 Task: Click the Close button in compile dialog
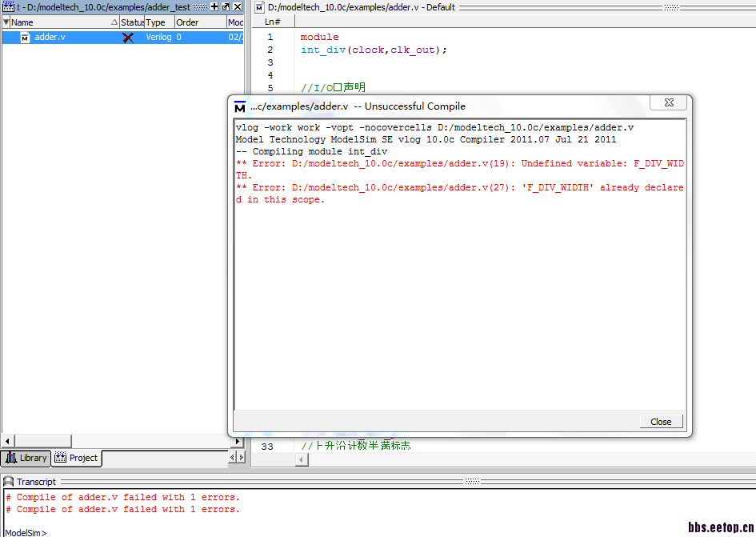pyautogui.click(x=661, y=422)
